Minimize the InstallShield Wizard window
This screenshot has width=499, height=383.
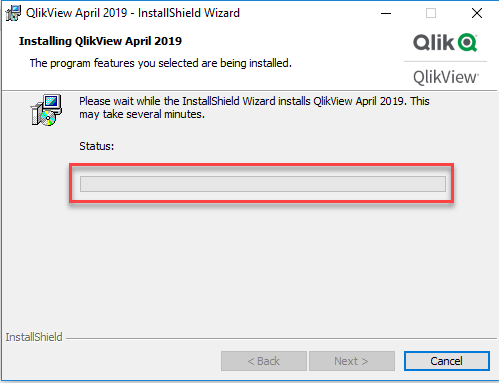(386, 13)
